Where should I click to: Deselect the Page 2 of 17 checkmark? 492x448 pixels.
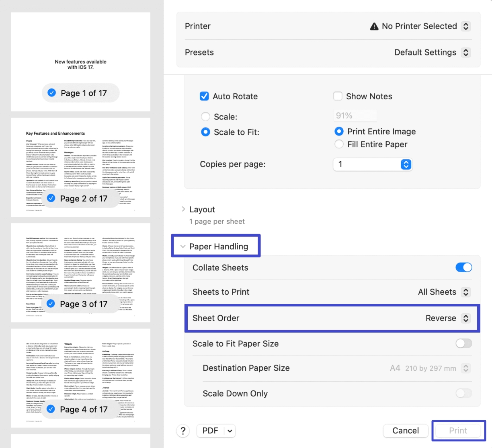(x=51, y=198)
